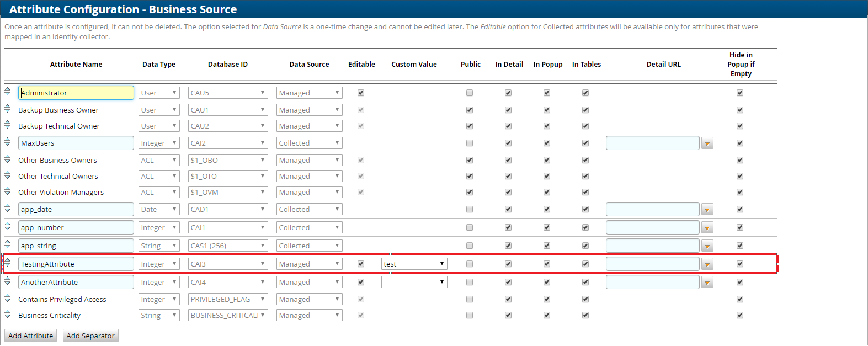Click the Add Separator button

[x=90, y=336]
